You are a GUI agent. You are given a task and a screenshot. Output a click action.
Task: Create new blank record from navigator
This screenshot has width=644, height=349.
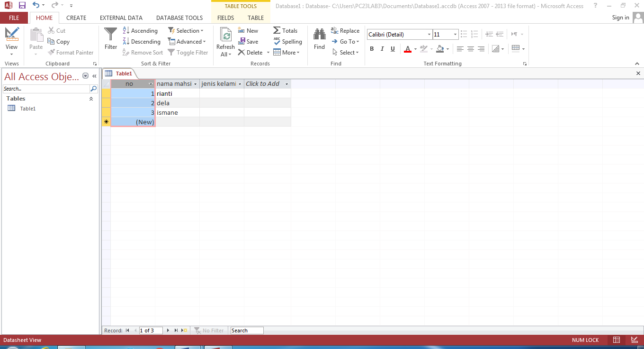pyautogui.click(x=184, y=331)
